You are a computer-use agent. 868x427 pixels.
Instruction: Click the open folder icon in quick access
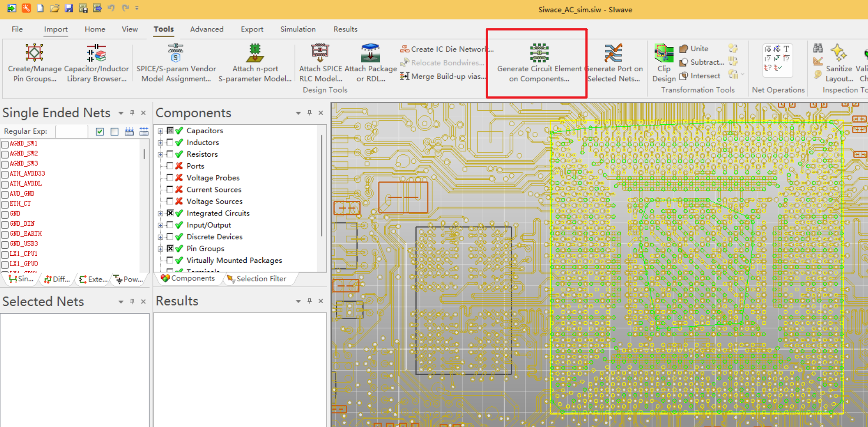[54, 8]
